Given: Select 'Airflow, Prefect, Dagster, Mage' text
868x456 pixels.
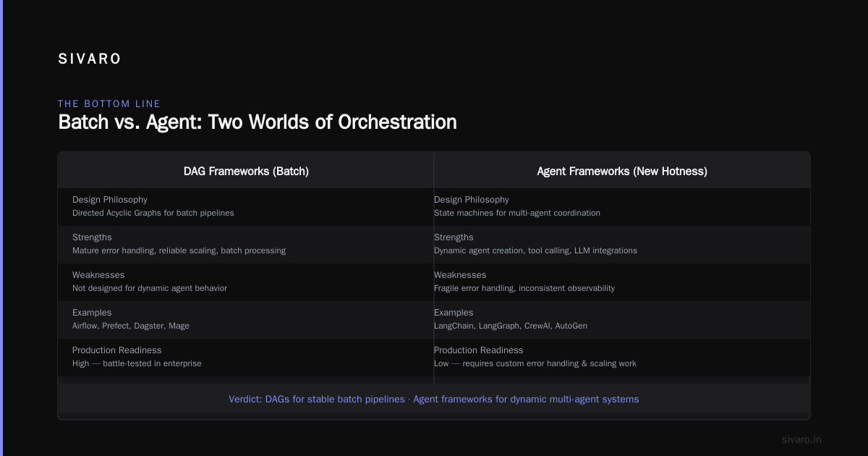Looking at the screenshot, I should click(x=131, y=326).
